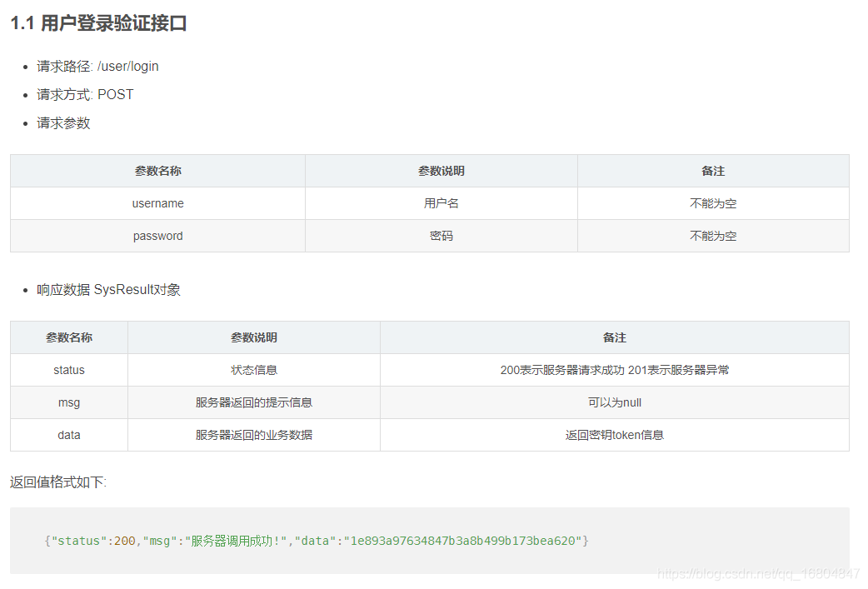Click 参数名称 header in the request table
Screen dimensions: 868x589
(157, 171)
